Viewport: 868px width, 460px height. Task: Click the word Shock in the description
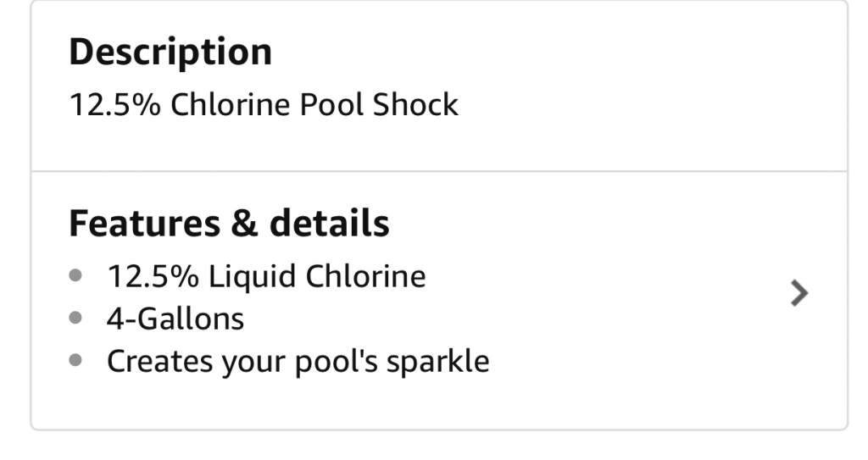coord(415,104)
